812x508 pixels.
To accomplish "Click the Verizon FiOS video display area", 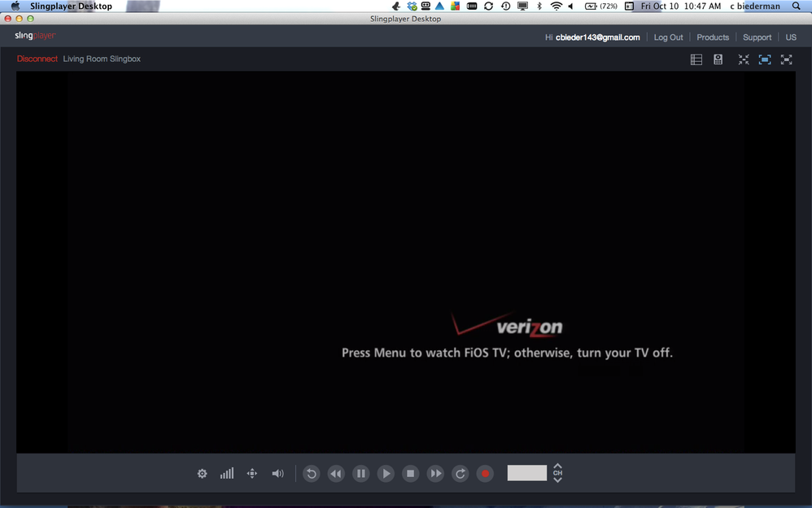I will 405,262.
